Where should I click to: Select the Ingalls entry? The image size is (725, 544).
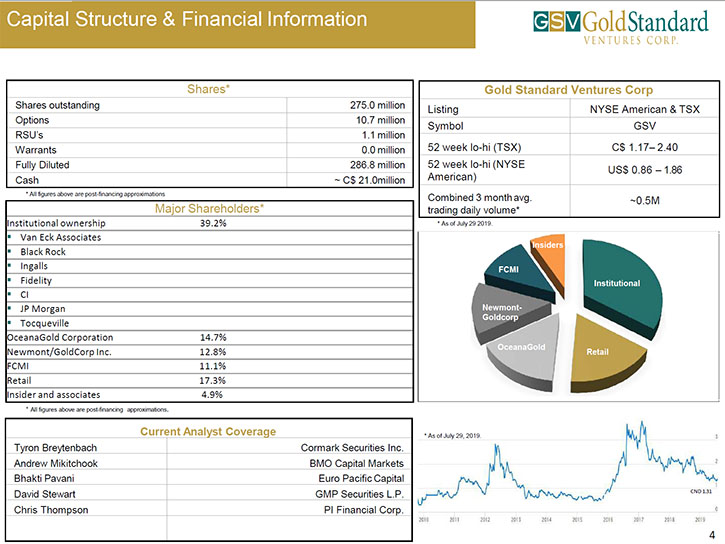click(34, 266)
